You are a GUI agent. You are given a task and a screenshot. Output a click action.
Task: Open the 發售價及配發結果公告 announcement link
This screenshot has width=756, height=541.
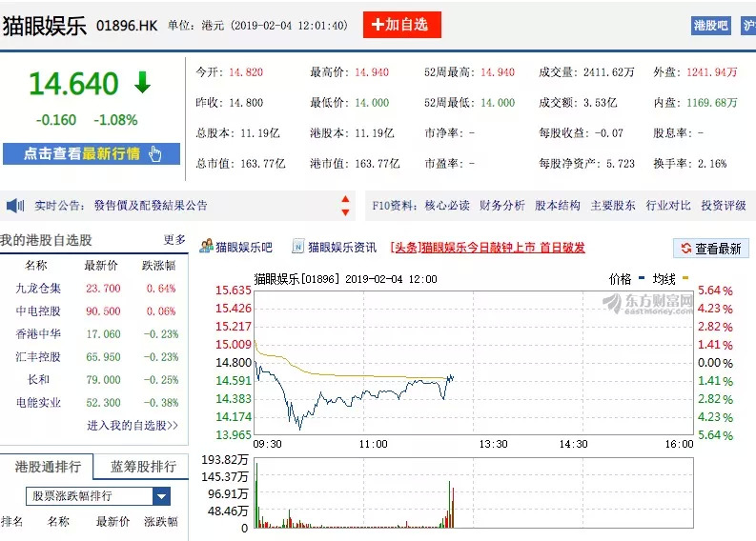(x=151, y=206)
